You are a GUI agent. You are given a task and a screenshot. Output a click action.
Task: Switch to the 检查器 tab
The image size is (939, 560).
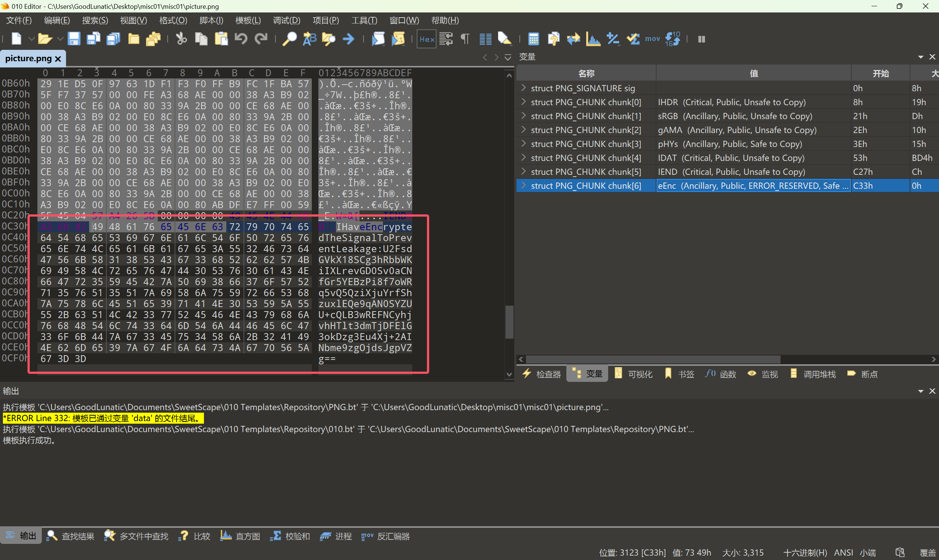(541, 373)
